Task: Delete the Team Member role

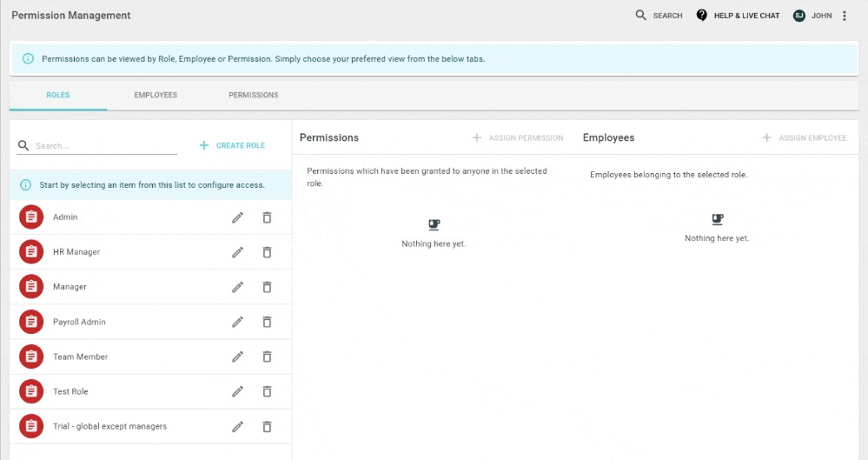Action: pyautogui.click(x=267, y=357)
